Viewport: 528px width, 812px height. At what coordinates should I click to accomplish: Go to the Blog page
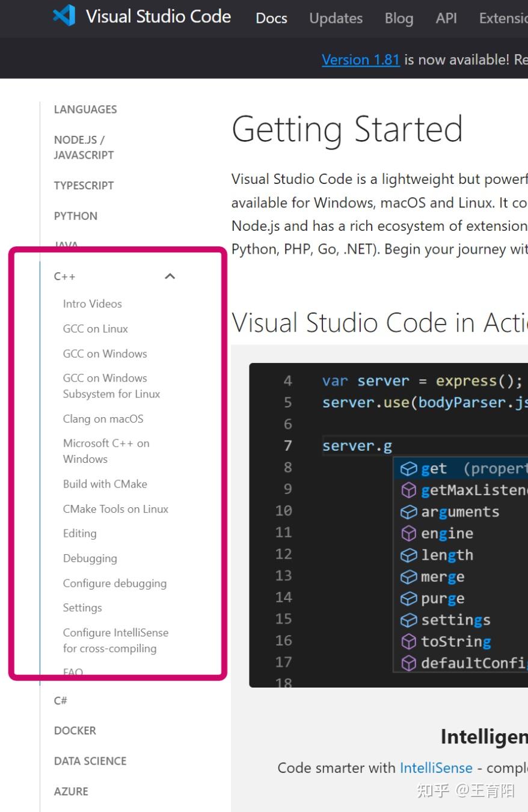[399, 18]
